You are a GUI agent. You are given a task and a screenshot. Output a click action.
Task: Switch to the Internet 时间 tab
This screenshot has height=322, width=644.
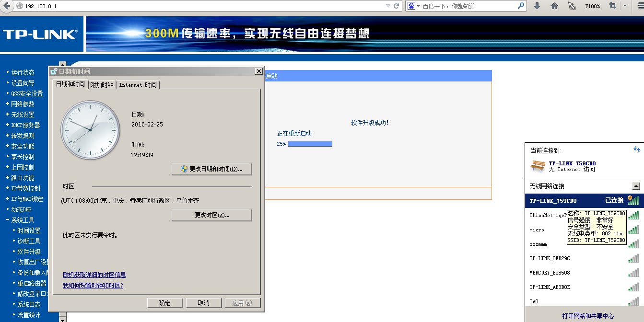click(x=138, y=85)
